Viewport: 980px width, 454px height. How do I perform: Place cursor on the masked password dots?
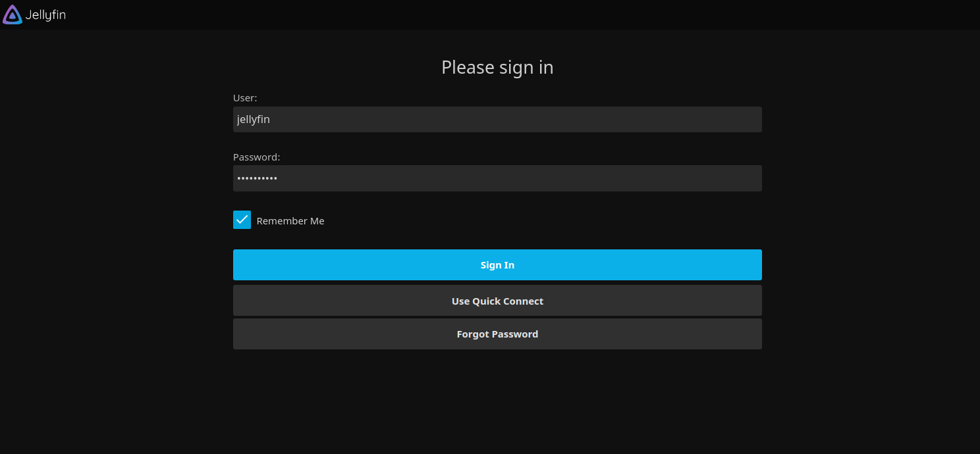(x=258, y=178)
